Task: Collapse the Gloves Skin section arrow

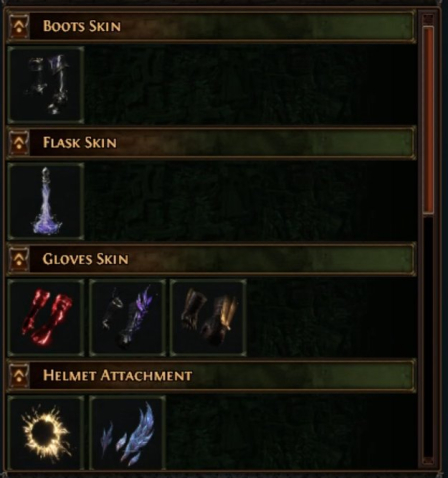Action: click(x=19, y=259)
